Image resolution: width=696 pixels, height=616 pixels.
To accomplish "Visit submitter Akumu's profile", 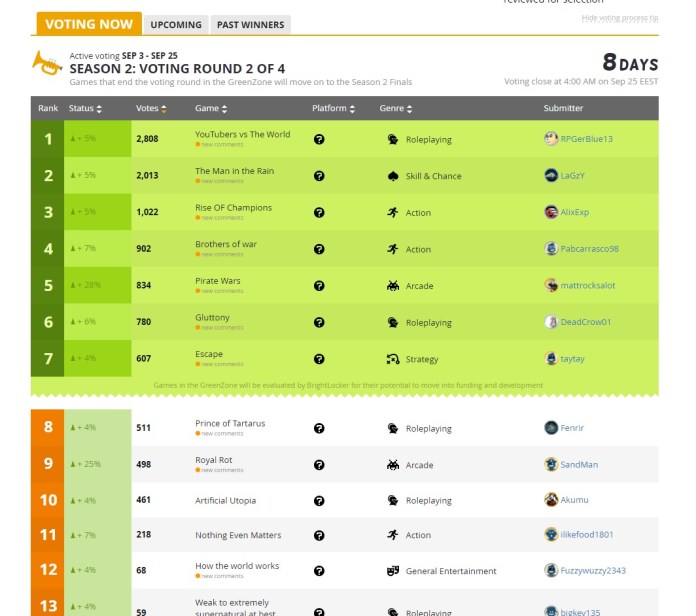I will (x=574, y=500).
